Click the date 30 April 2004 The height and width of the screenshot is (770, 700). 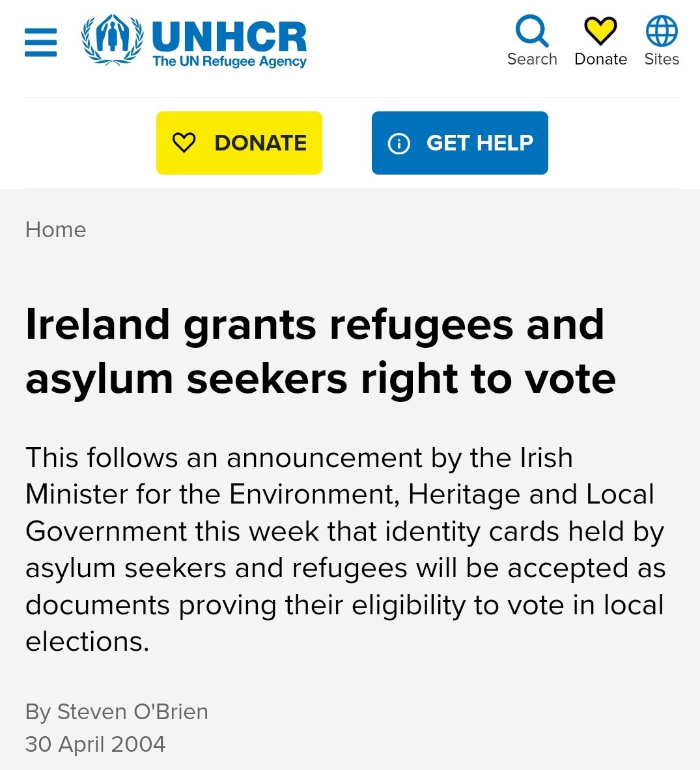click(x=95, y=744)
